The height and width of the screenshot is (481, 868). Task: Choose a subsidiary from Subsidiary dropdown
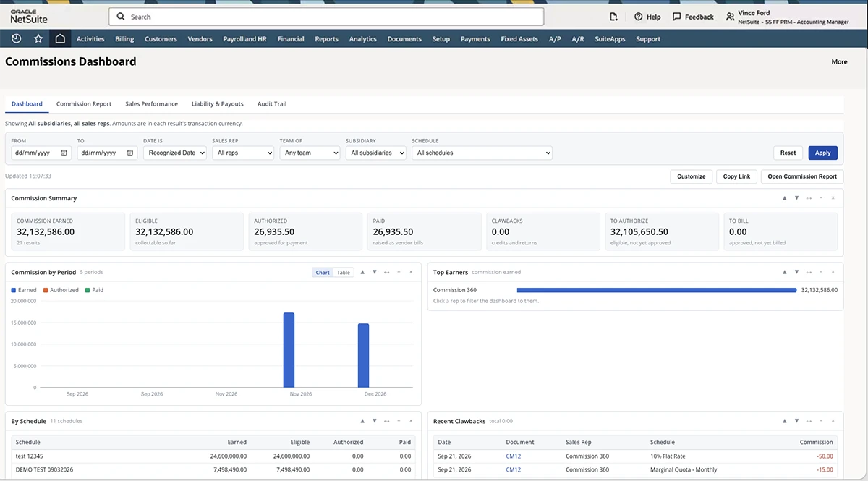tap(375, 153)
